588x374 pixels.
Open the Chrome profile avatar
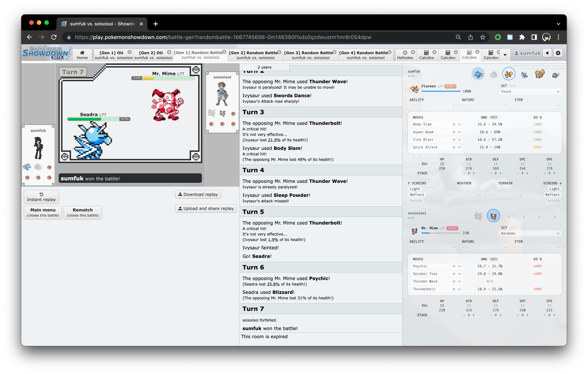(546, 37)
